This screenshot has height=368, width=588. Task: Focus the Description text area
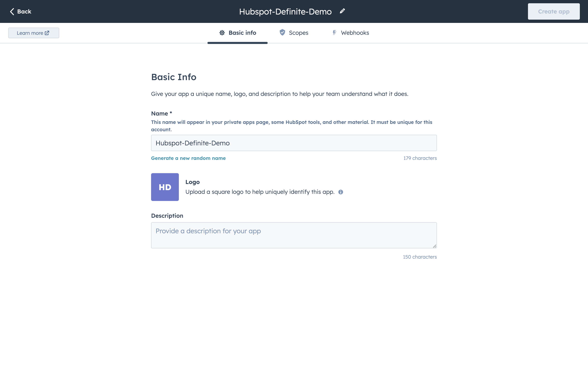[294, 235]
